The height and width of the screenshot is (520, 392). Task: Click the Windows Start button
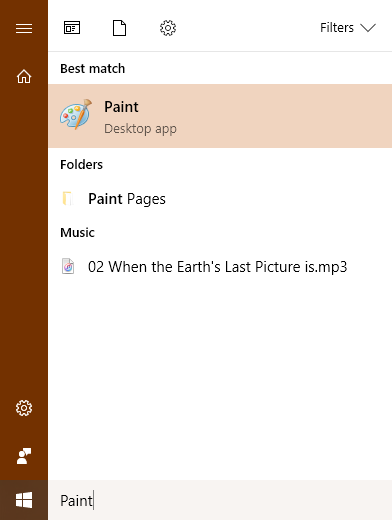point(24,500)
